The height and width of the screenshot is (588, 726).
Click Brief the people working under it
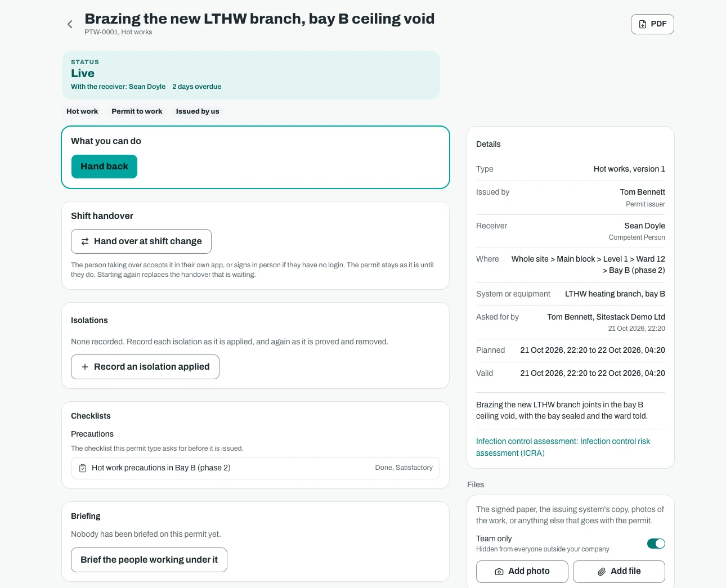pyautogui.click(x=149, y=560)
